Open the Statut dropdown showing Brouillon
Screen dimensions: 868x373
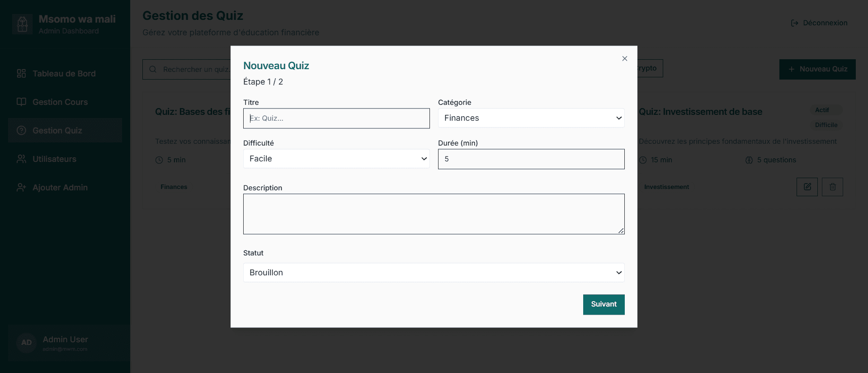click(434, 273)
